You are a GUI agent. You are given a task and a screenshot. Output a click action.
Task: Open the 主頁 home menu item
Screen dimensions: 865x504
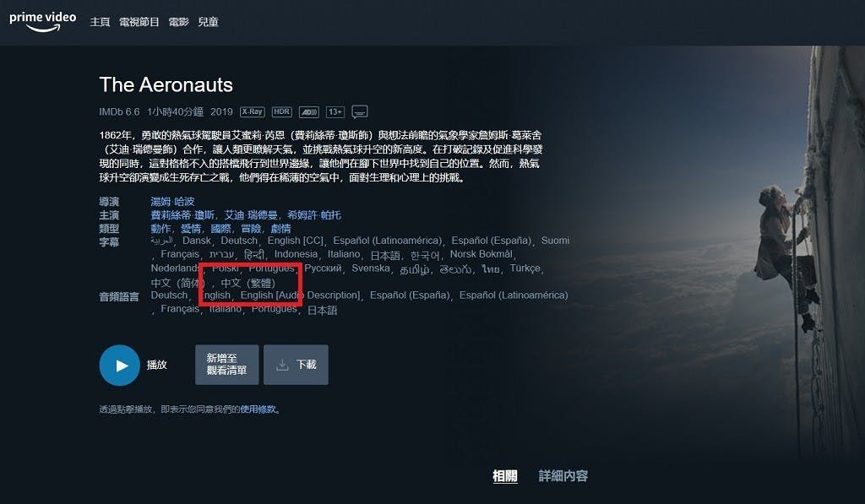(x=100, y=22)
